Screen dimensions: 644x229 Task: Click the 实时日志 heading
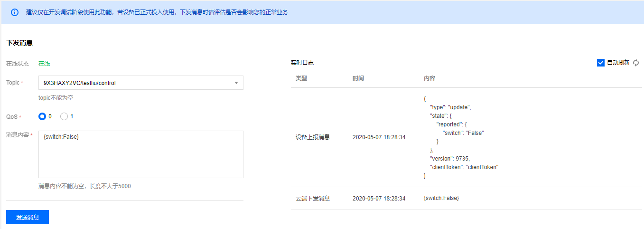point(302,63)
